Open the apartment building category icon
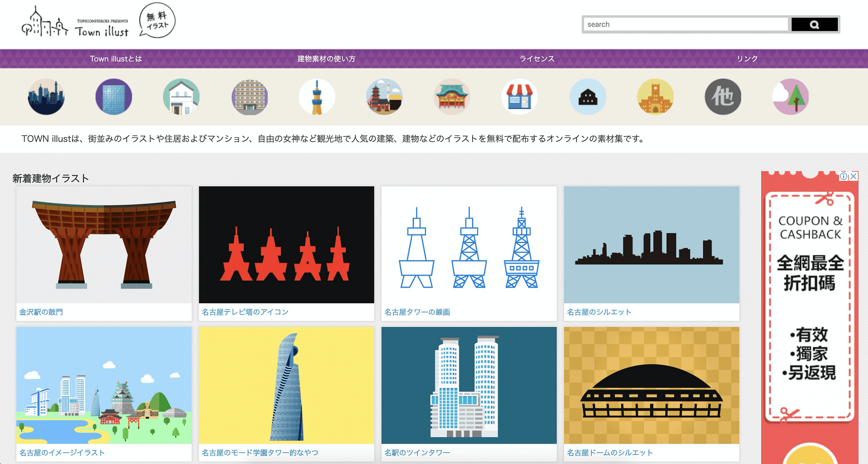 click(250, 97)
